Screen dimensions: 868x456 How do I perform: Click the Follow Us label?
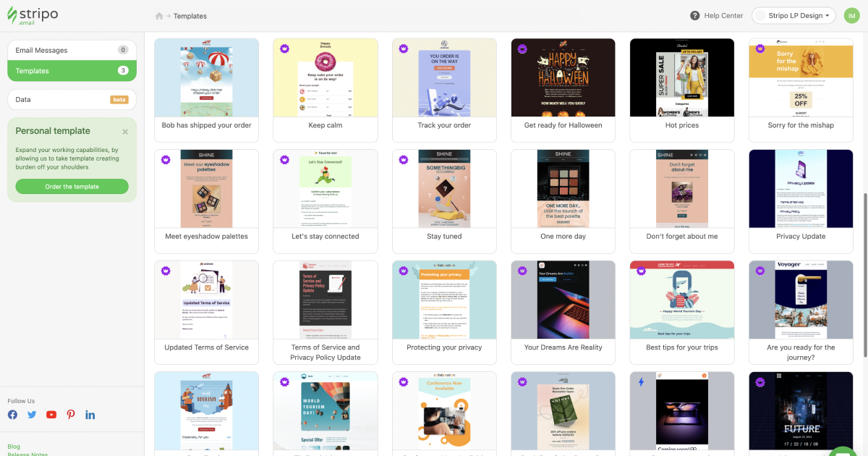coord(21,401)
